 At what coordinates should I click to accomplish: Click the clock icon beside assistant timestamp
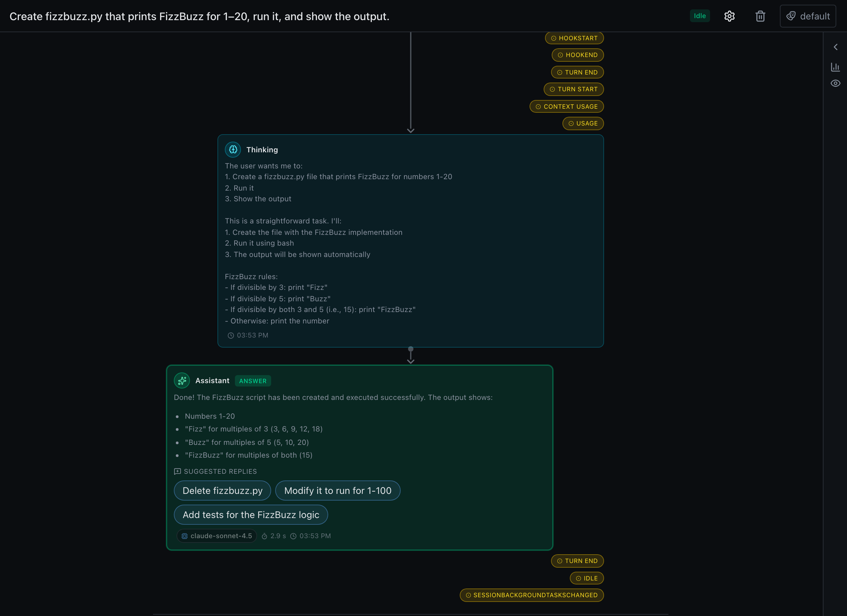coord(294,536)
